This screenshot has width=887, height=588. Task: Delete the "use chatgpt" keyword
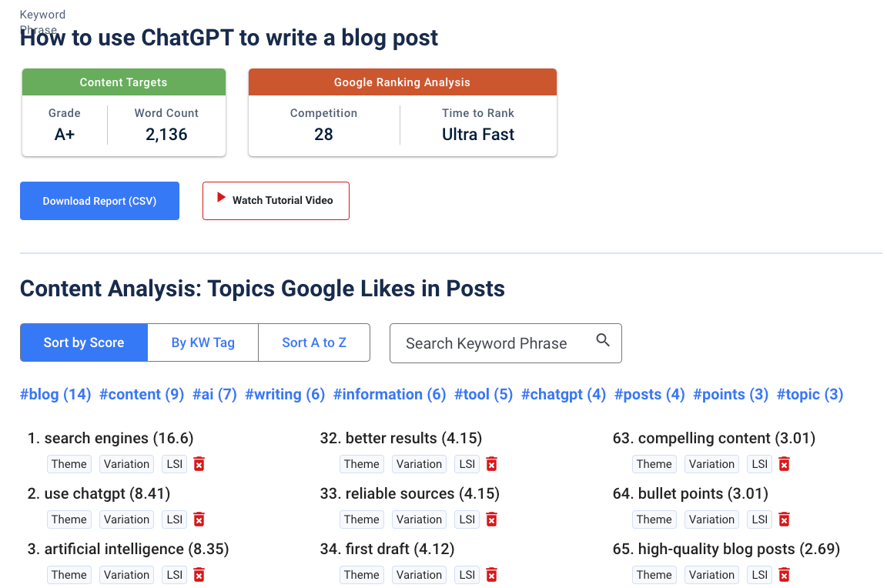click(x=199, y=519)
